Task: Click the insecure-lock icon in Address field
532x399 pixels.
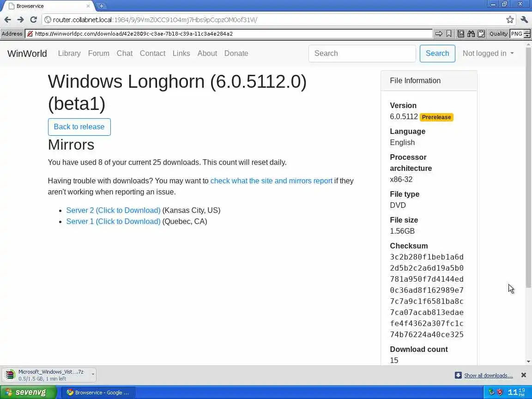Action: click(30, 34)
